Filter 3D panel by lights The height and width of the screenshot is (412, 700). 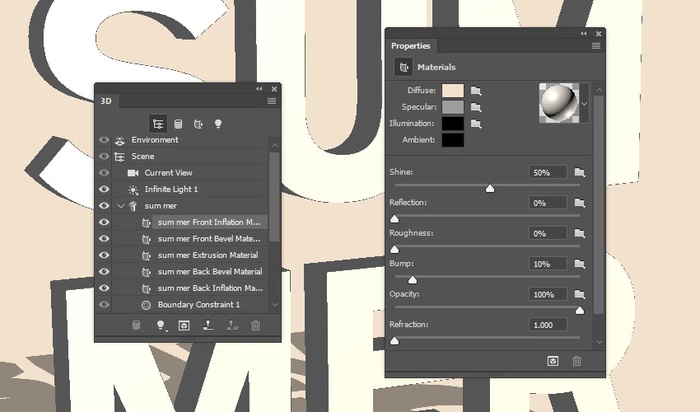[218, 124]
